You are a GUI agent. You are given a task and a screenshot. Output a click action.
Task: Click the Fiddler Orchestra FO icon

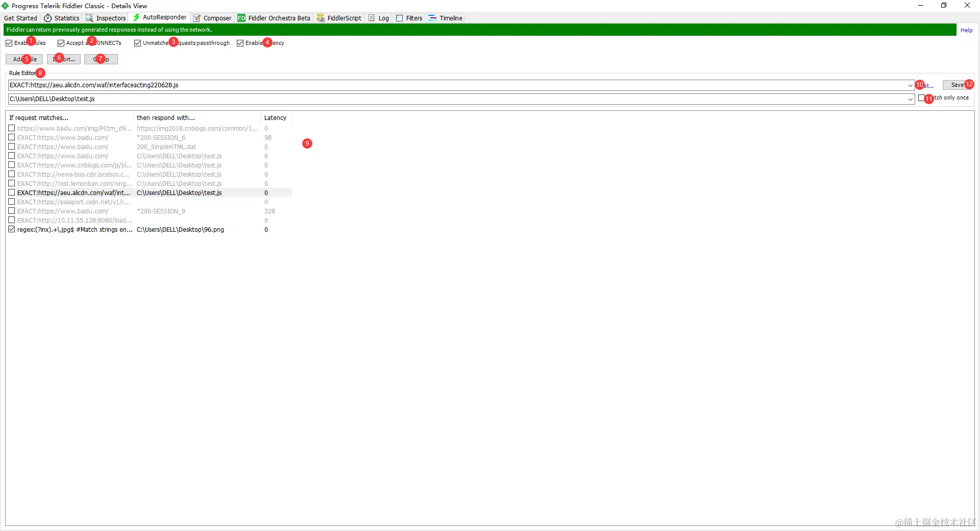241,18
